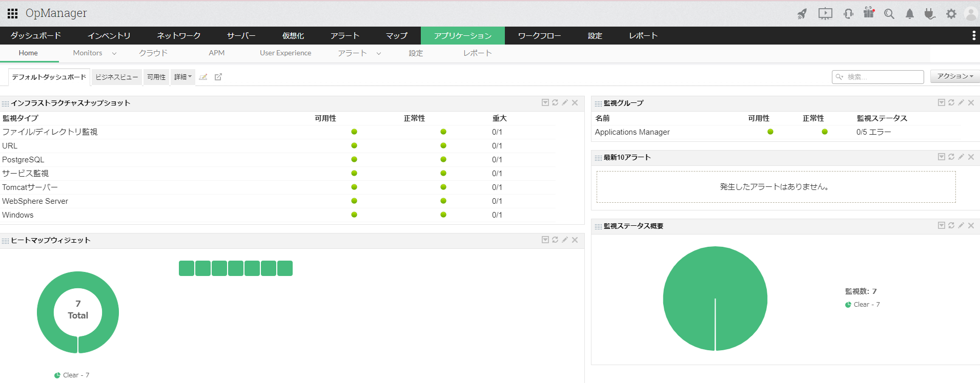Refresh the 監視グループ widget

[951, 102]
